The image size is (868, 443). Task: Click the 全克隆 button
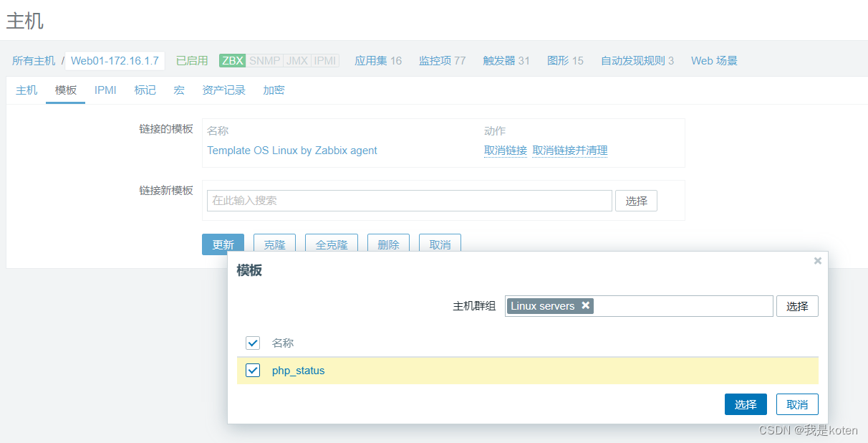[x=332, y=244]
